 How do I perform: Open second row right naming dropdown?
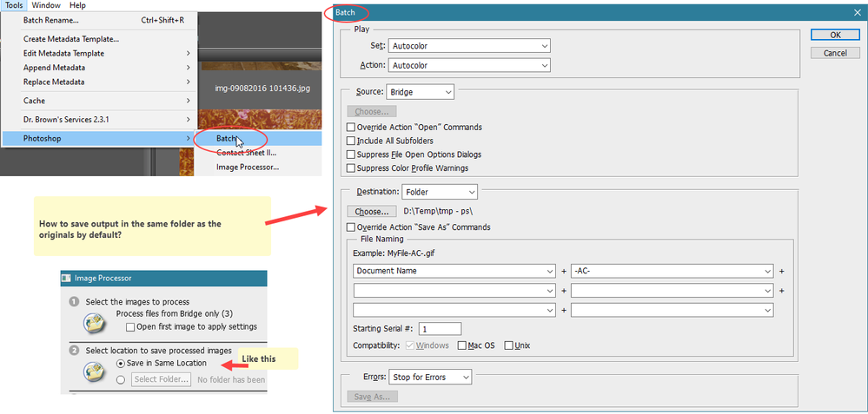click(x=672, y=291)
